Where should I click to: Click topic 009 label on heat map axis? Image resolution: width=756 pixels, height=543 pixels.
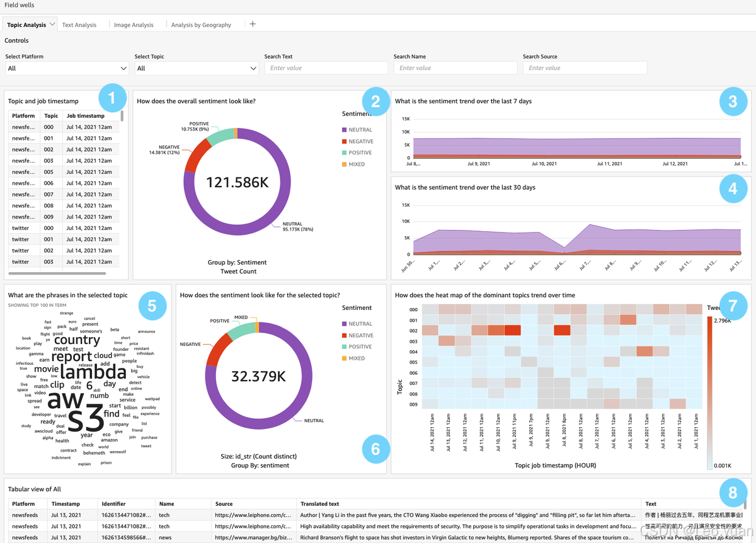point(413,404)
